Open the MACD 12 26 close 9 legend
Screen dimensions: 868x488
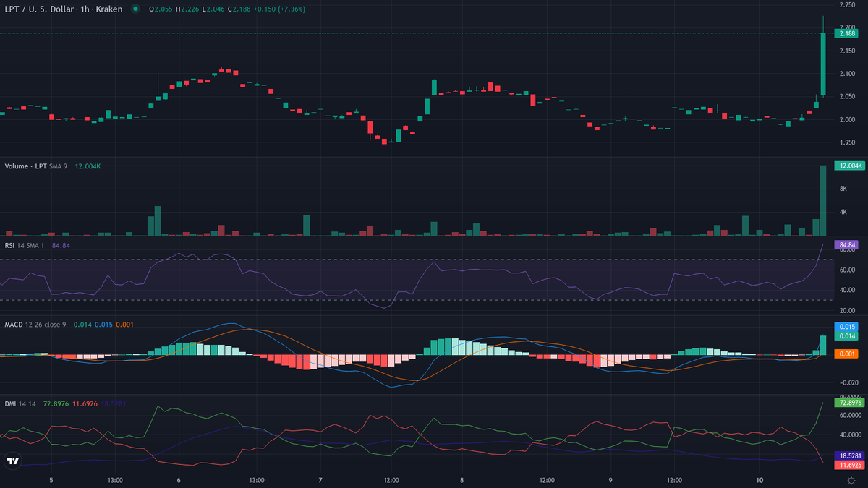pyautogui.click(x=35, y=325)
